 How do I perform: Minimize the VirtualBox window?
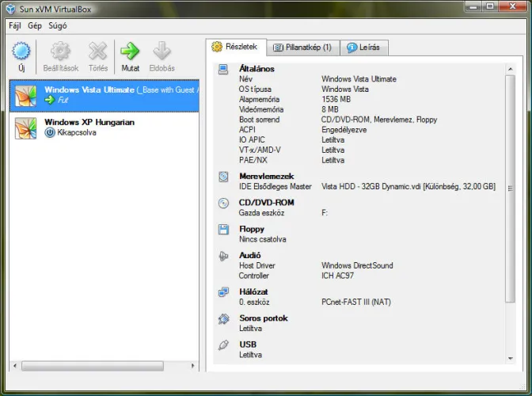coord(473,6)
